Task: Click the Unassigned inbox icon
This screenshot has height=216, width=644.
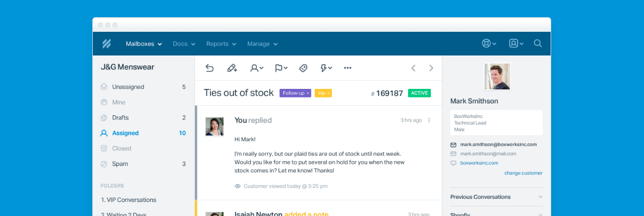Action: (104, 87)
